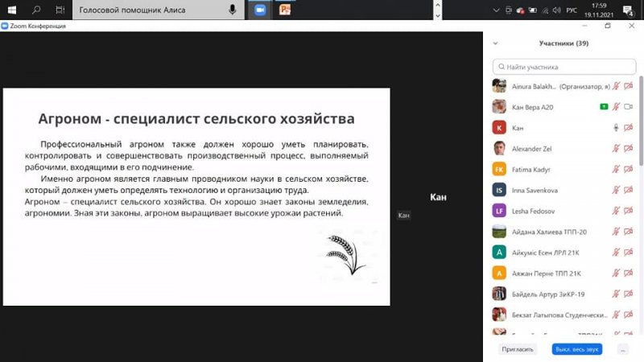Click the green screen-share badge next to Кан Вера А20
644x362 pixels.
(603, 107)
